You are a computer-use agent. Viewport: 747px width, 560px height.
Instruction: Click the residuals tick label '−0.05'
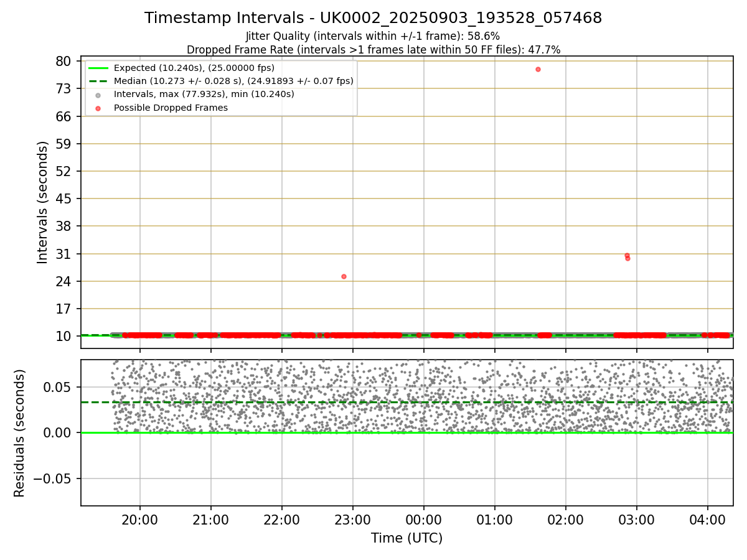54,478
